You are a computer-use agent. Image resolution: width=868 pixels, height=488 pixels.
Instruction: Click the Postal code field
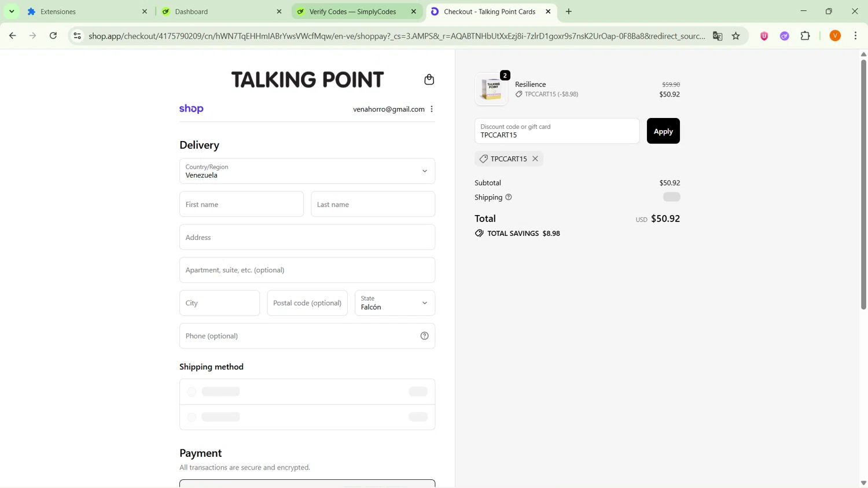307,303
